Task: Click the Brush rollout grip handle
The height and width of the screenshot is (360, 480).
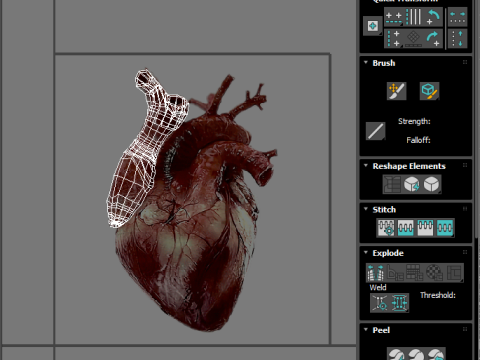Action: click(465, 62)
